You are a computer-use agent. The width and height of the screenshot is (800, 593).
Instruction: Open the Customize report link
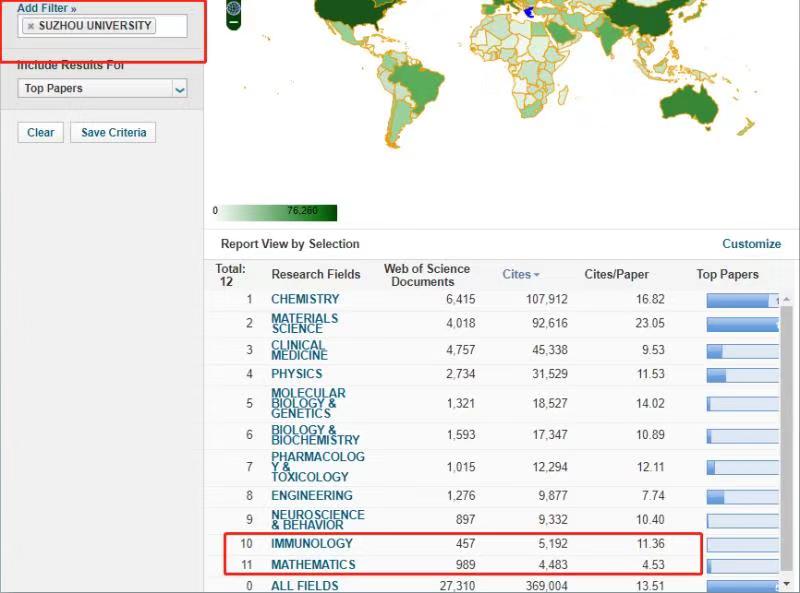click(751, 244)
